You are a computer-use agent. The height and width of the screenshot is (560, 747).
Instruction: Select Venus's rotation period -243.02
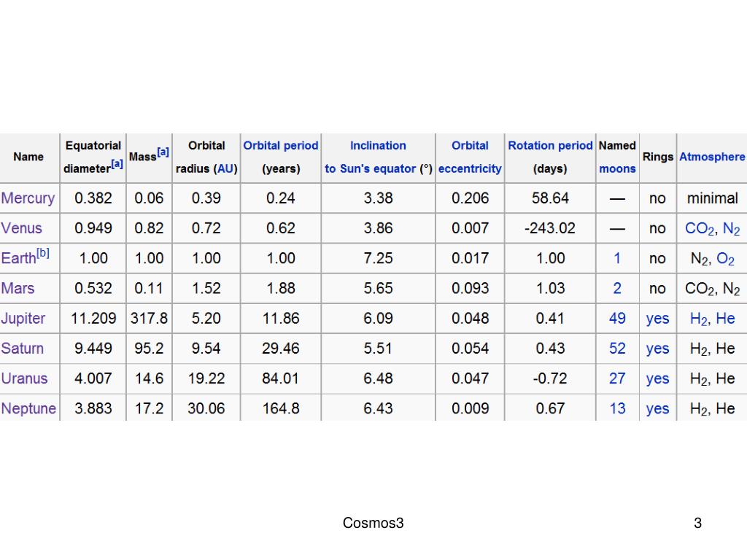(x=550, y=228)
